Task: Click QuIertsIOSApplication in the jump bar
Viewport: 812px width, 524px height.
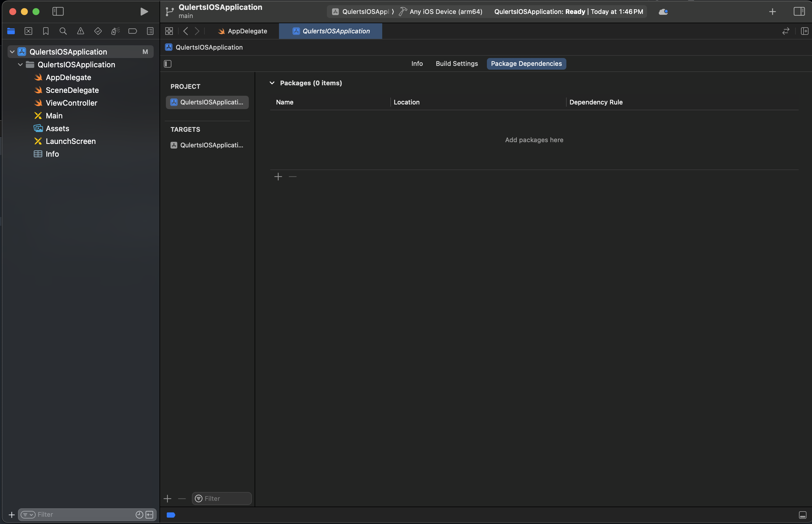Action: point(204,47)
